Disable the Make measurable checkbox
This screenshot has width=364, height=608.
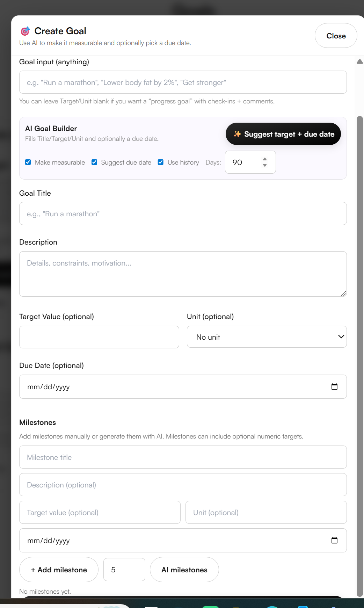(28, 162)
